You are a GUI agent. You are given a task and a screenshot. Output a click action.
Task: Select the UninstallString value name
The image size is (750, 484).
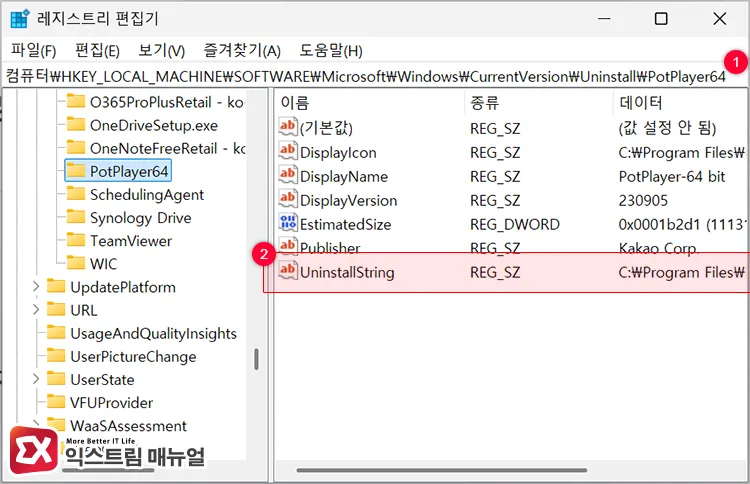pos(347,272)
